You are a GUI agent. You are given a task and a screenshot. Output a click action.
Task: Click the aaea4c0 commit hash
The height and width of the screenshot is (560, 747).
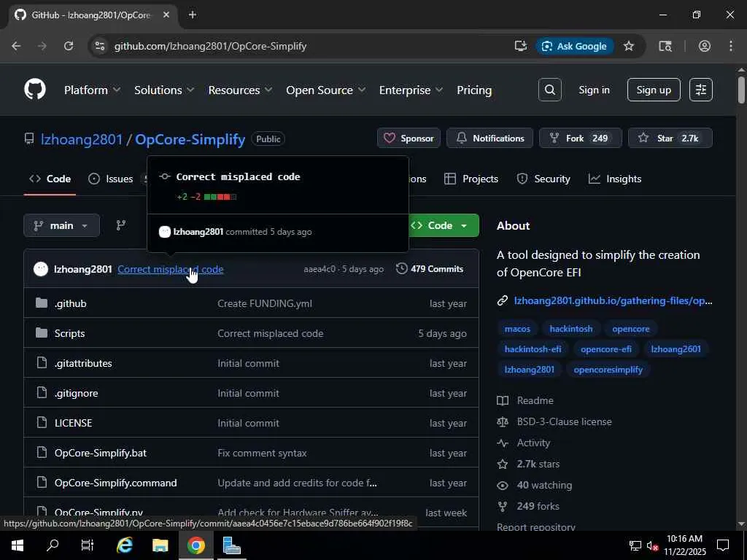tap(320, 269)
